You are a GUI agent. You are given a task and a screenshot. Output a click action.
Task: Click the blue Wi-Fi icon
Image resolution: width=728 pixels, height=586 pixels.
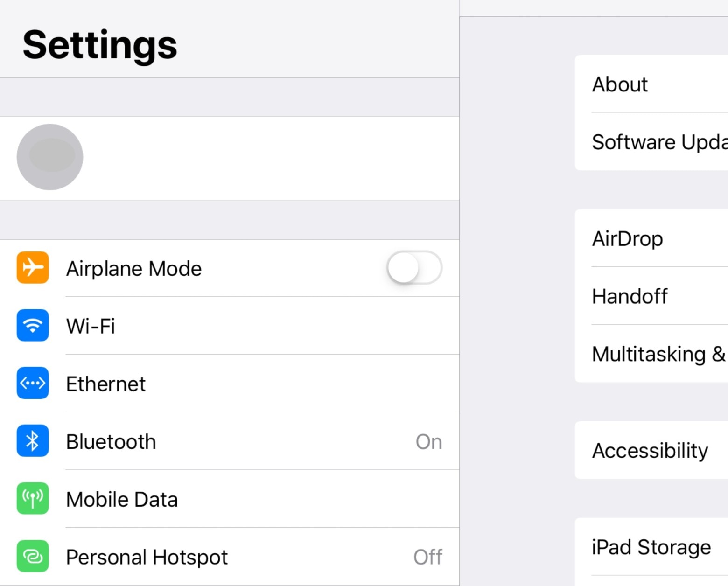tap(32, 326)
